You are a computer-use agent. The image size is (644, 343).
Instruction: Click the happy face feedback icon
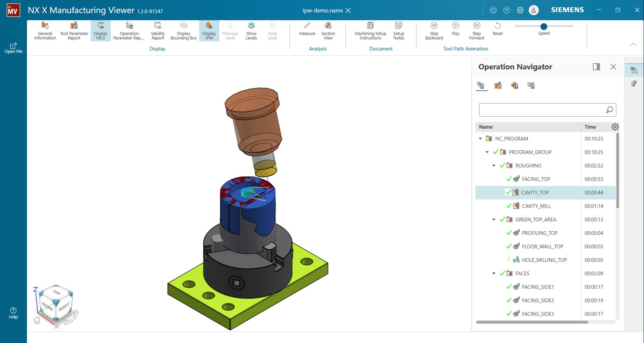tap(493, 10)
